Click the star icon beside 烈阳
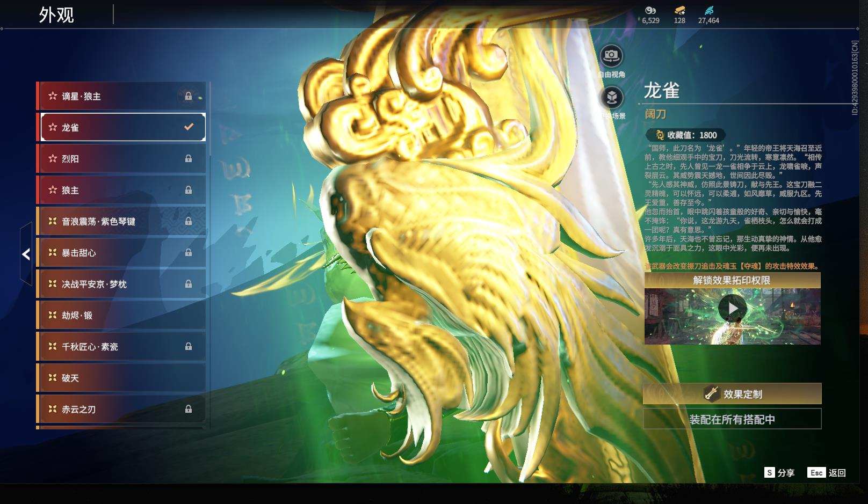This screenshot has height=504, width=868. (53, 158)
